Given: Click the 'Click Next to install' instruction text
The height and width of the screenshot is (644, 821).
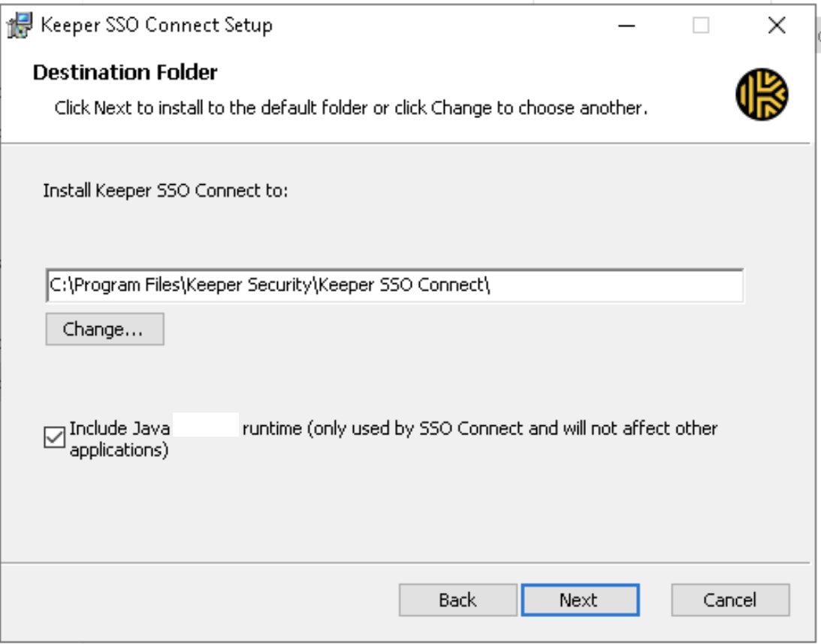Looking at the screenshot, I should coord(351,108).
